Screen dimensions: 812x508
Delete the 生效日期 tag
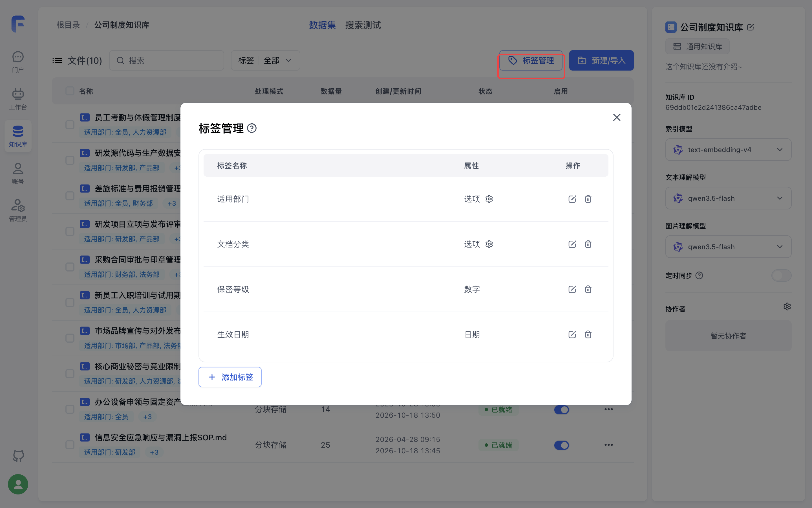click(x=588, y=335)
